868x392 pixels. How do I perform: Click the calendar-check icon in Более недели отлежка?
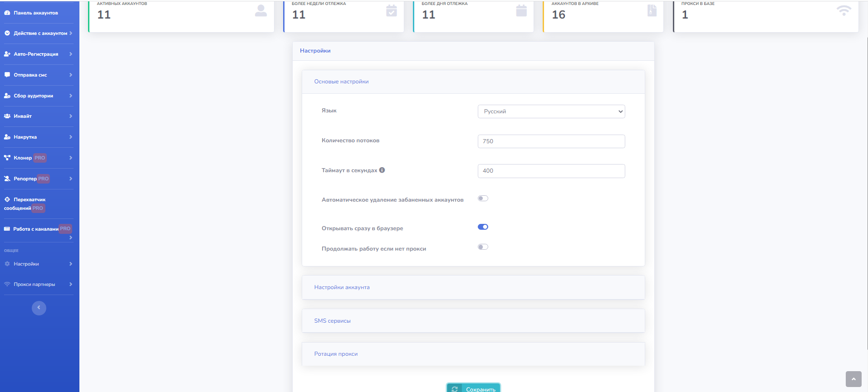coord(391,11)
